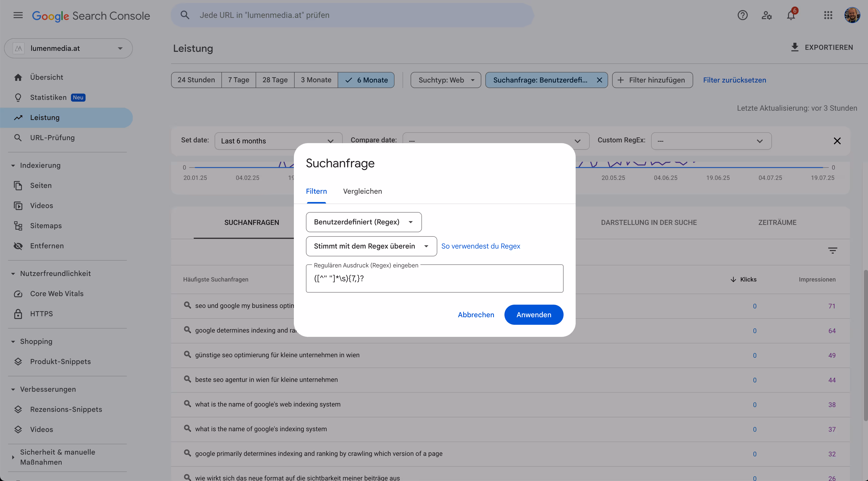Click the Suchanfrage: Benutzerdefi... filter chip
Viewport: 868px width, 481px height.
540,80
